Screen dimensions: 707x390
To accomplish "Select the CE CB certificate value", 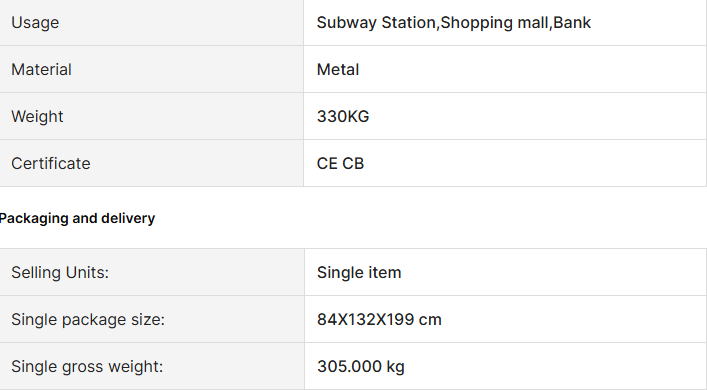I will [x=340, y=163].
